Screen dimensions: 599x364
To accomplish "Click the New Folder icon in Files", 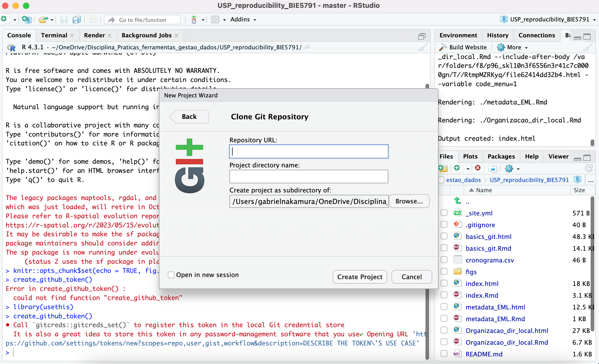I will [443, 168].
